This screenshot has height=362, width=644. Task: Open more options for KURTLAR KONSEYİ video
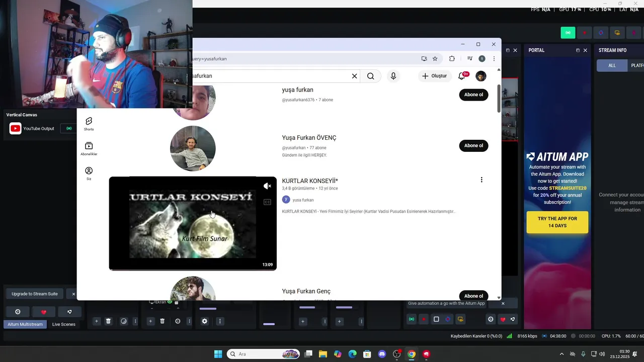pyautogui.click(x=481, y=180)
